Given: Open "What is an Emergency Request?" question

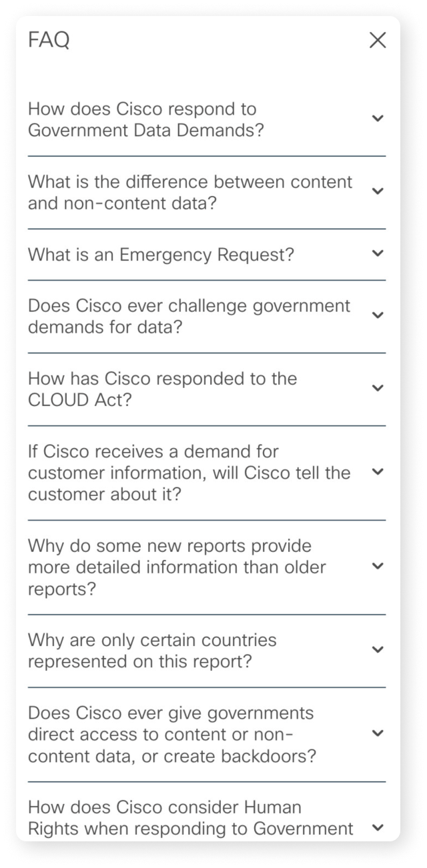Looking at the screenshot, I should pos(161,255).
